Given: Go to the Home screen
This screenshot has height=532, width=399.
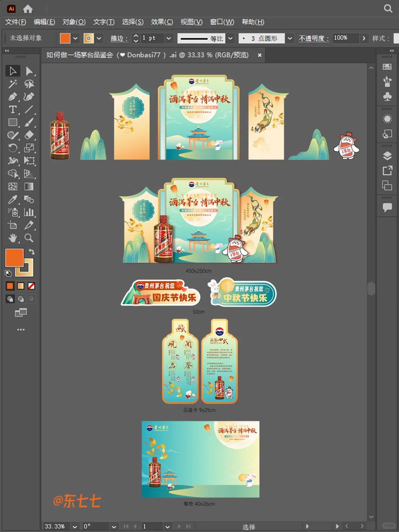Looking at the screenshot, I should click(x=28, y=9).
